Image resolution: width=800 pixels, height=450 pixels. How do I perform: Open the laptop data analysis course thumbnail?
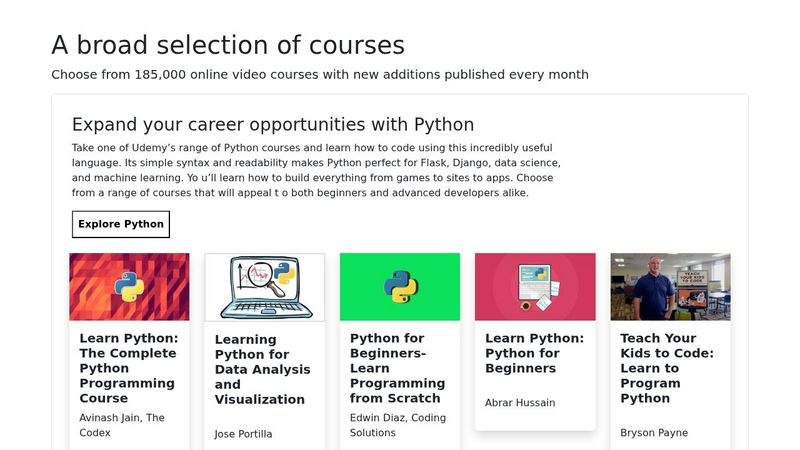click(264, 287)
